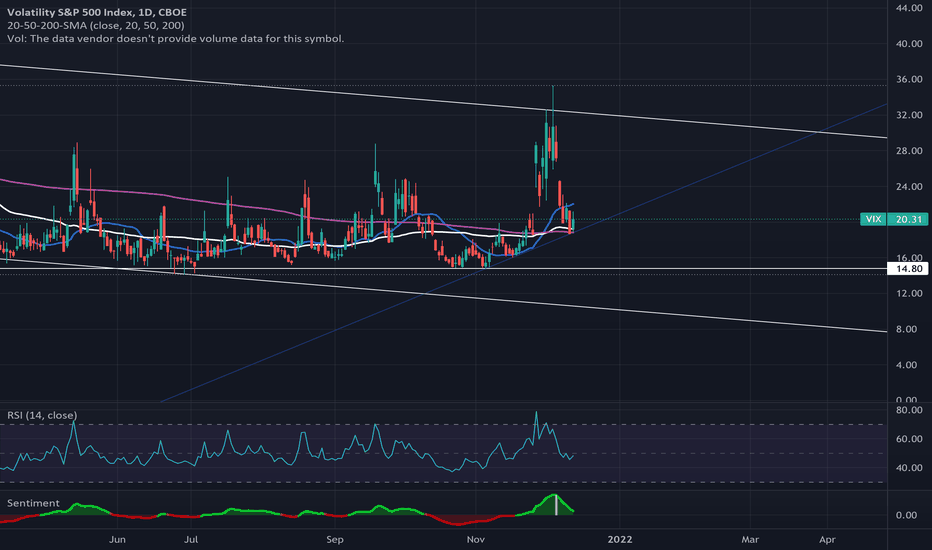Screen dimensions: 932x550
Task: Click the Volatility S&P 500 Index chart title
Action: click(x=96, y=12)
